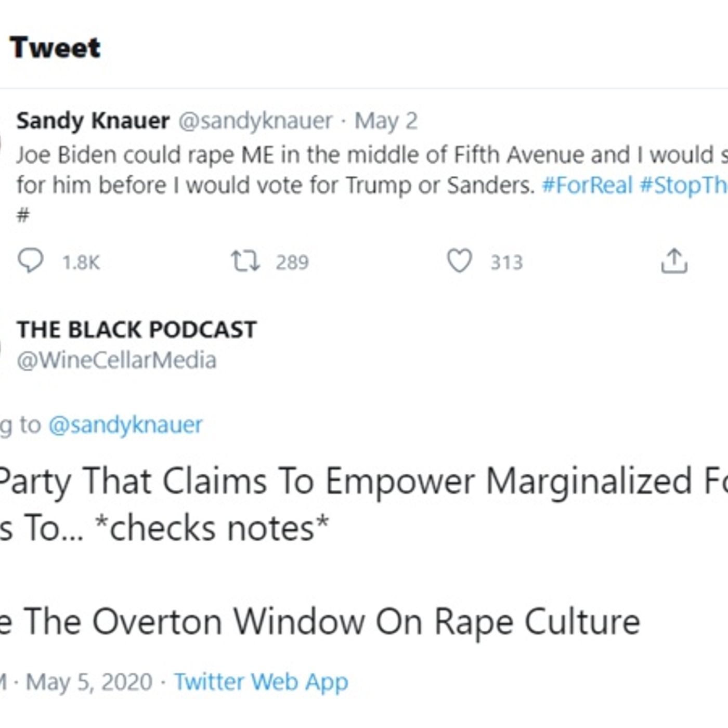Click the @WineCellarMedia handle

click(116, 360)
